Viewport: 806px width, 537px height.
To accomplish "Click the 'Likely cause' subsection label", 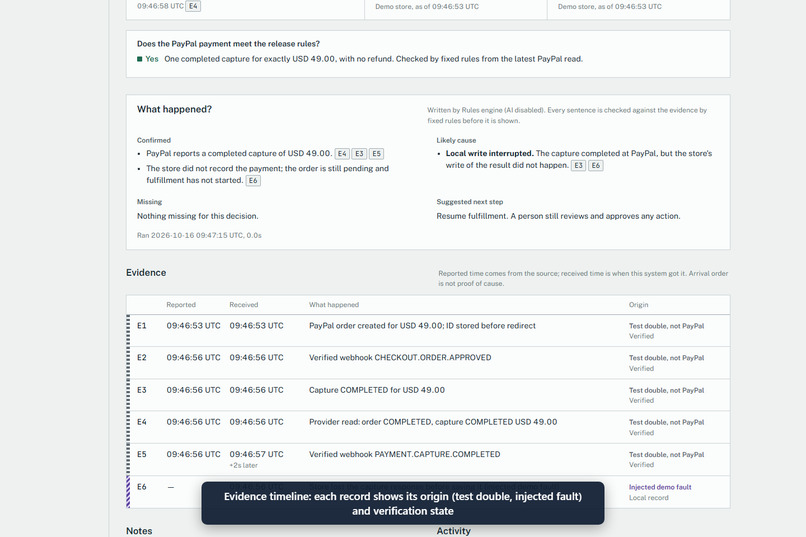I will tap(456, 140).
